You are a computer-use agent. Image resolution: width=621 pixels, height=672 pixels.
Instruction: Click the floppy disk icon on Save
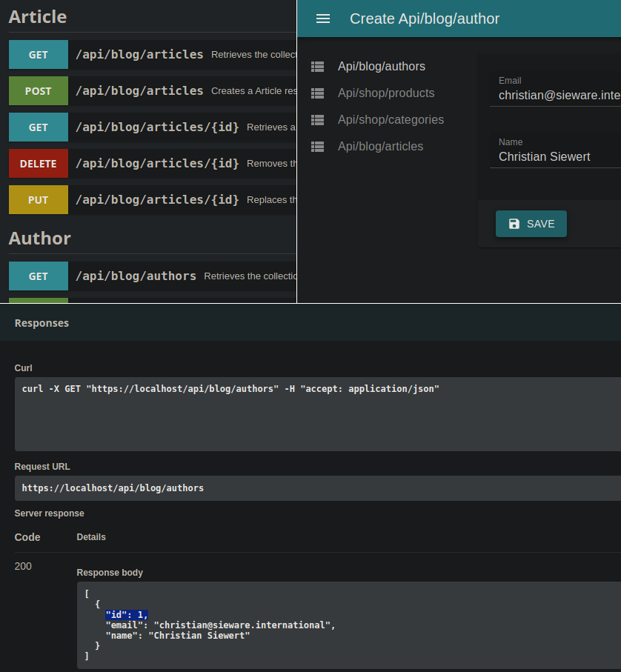(514, 224)
